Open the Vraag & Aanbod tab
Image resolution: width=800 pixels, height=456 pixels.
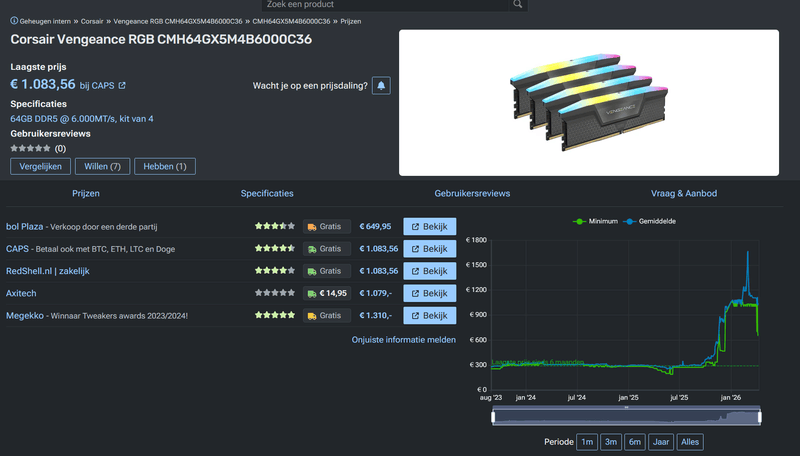[684, 193]
